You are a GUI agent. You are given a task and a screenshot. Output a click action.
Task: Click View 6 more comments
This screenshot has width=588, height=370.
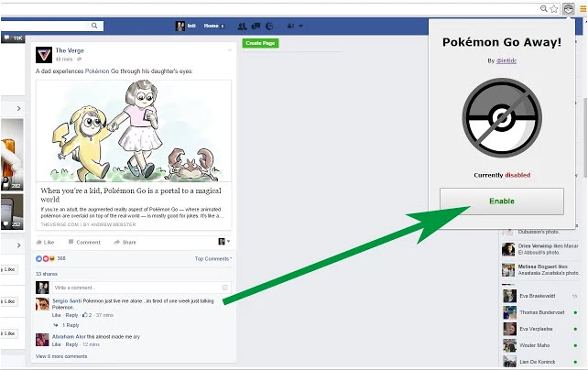tap(61, 356)
